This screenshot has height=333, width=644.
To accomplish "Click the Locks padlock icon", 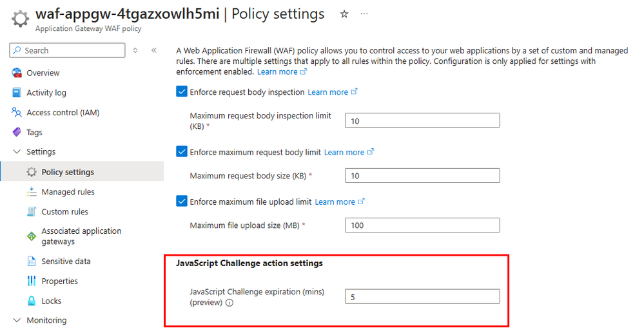I will [32, 301].
